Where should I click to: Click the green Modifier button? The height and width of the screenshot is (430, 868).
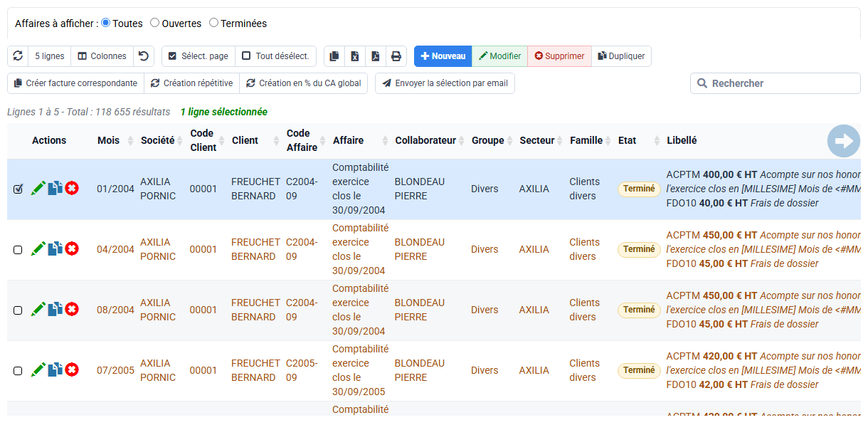point(500,56)
